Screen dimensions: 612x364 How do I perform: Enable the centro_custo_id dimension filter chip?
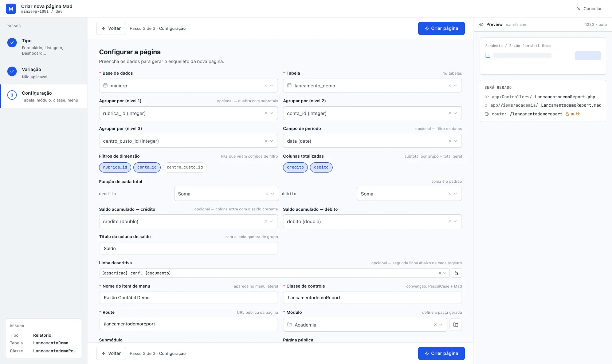(x=185, y=167)
